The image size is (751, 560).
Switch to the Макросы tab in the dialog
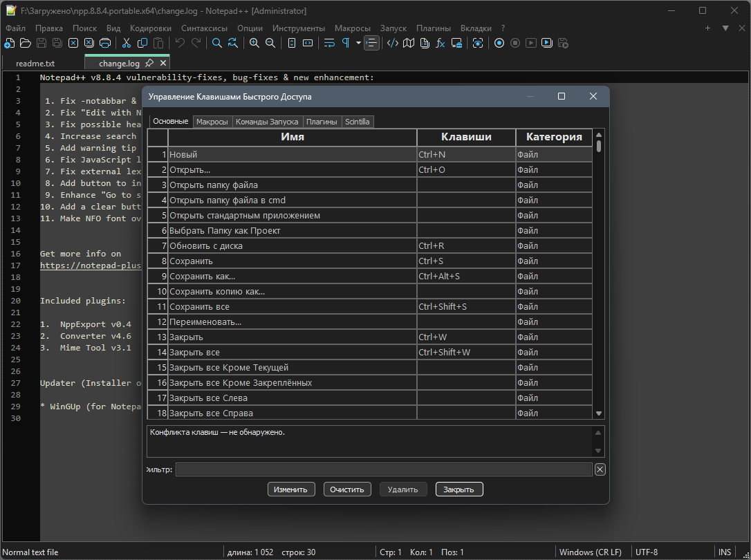(212, 122)
